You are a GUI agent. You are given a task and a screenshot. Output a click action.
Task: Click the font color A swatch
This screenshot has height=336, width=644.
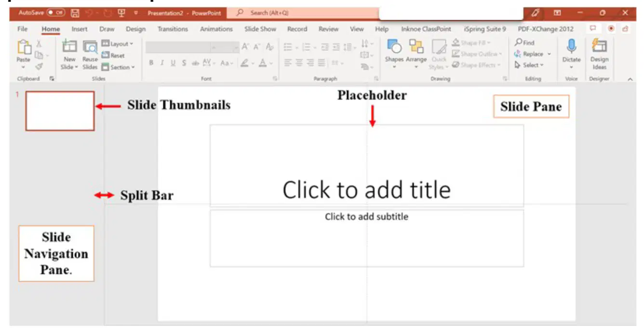[263, 63]
